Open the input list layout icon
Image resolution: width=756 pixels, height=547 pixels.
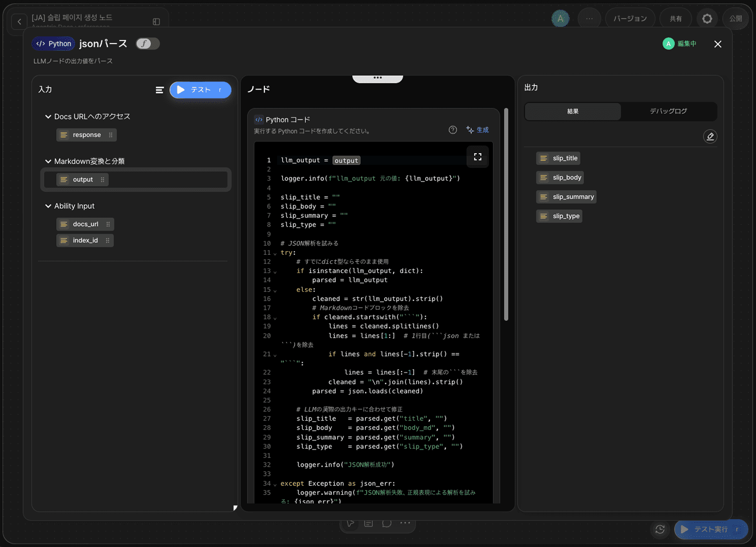159,90
